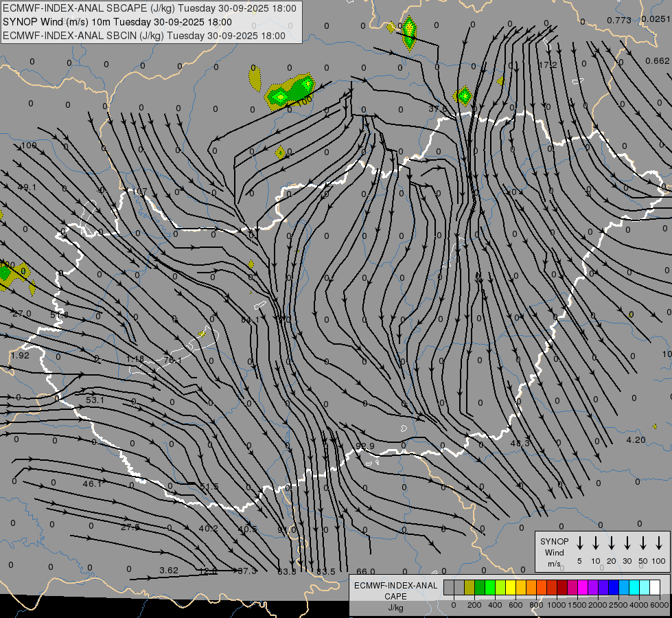Click the 'SYNOP' label in wind legend
The height and width of the screenshot is (618, 672).
554,541
